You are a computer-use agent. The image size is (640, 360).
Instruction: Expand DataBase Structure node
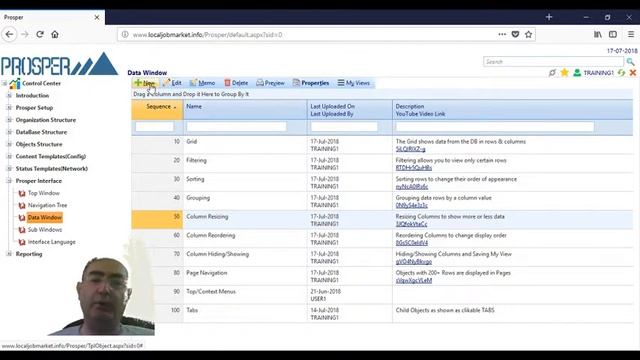click(x=9, y=132)
